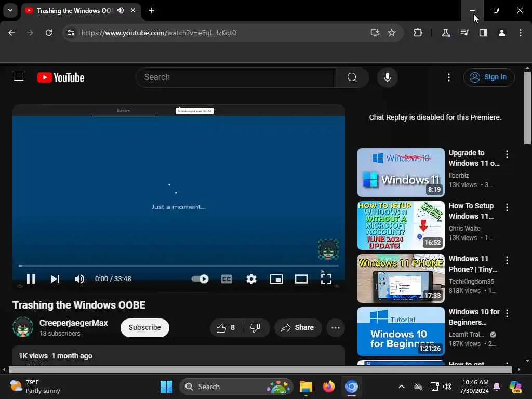Mute the tab via speaker icon
The width and height of the screenshot is (532, 399).
coord(121,10)
